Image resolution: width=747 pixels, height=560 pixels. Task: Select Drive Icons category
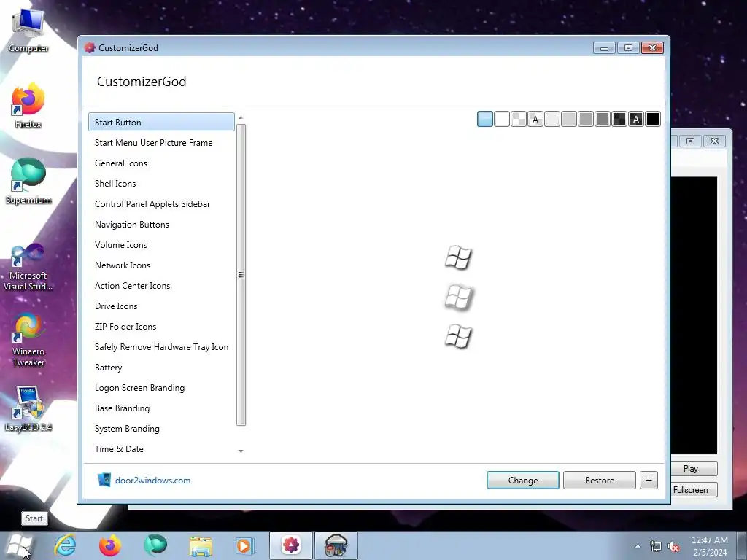click(x=161, y=306)
